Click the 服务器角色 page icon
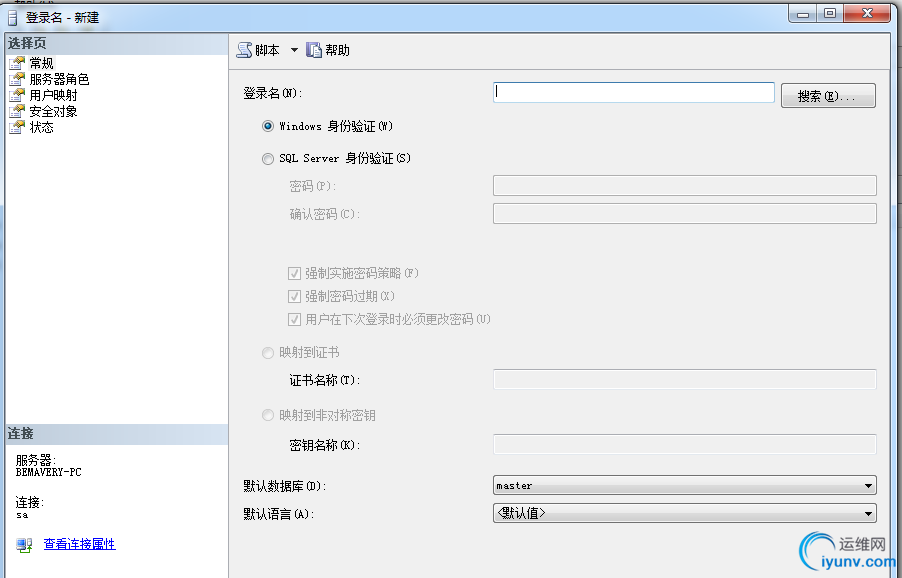 pyautogui.click(x=17, y=79)
